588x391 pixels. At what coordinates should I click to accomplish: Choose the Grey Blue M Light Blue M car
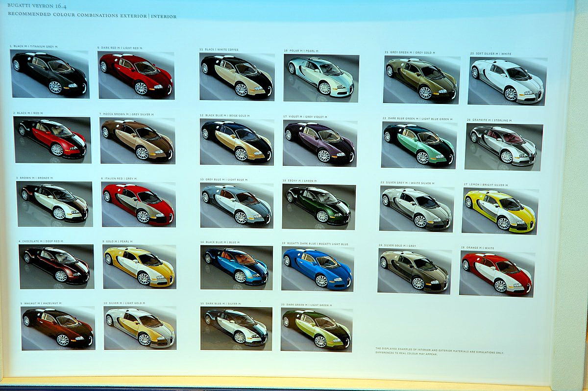point(237,206)
